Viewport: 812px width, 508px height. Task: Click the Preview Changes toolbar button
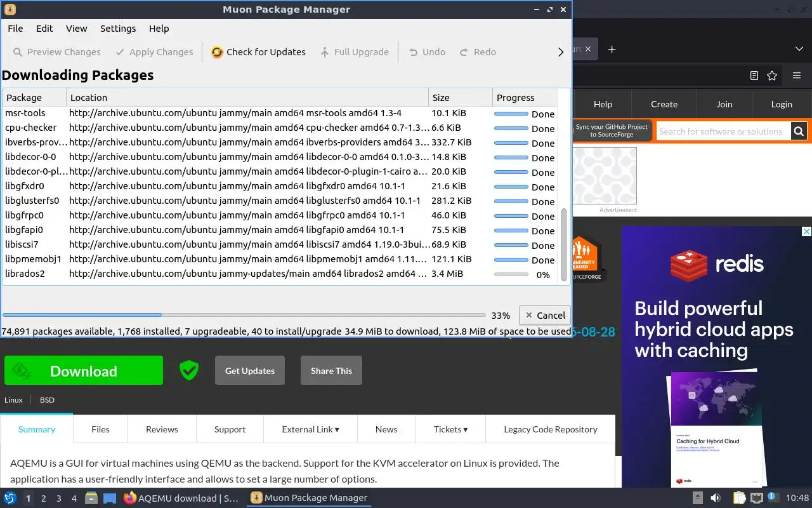[x=56, y=52]
